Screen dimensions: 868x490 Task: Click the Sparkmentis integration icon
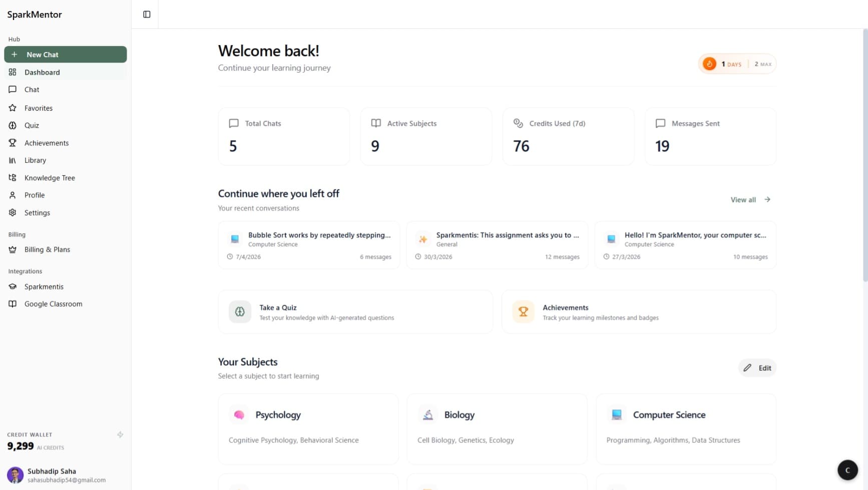click(13, 286)
